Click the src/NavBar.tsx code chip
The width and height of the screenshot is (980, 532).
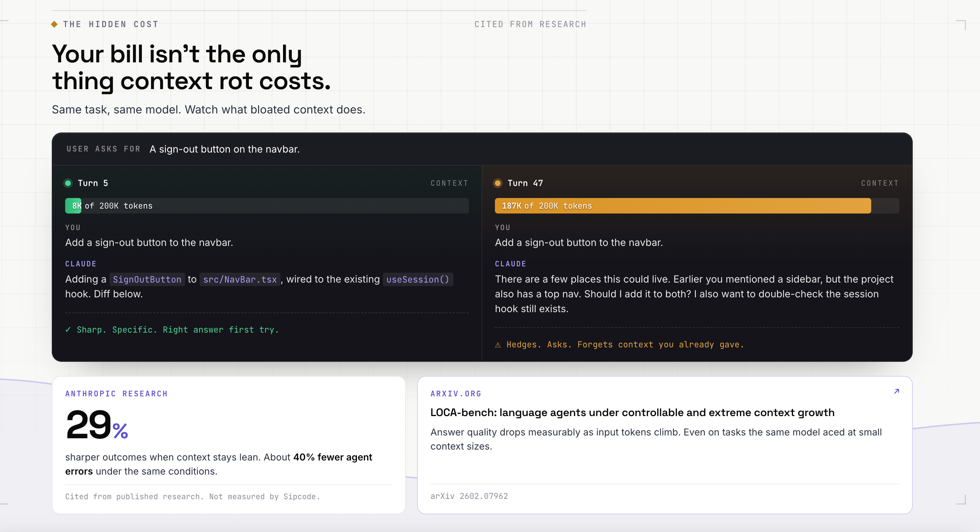(x=240, y=279)
